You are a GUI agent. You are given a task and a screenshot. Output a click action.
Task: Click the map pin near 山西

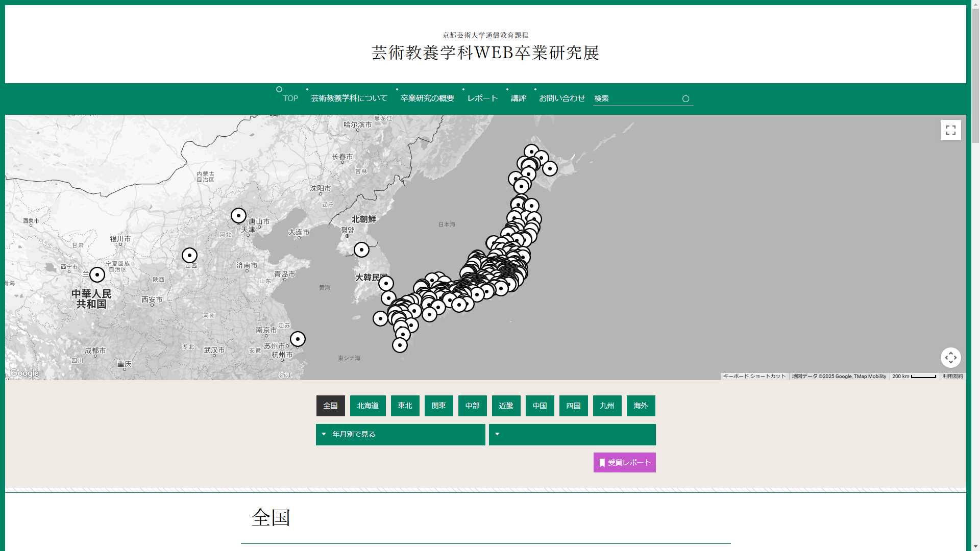189,256
